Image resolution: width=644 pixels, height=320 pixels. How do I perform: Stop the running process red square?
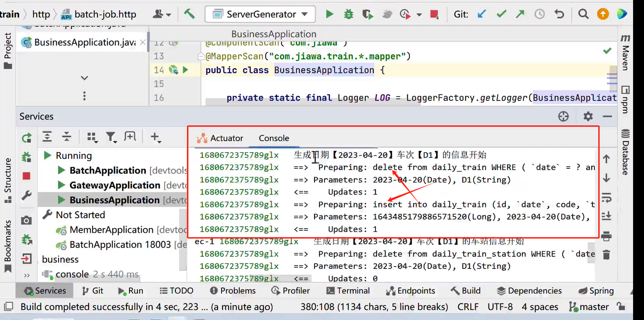(434, 14)
